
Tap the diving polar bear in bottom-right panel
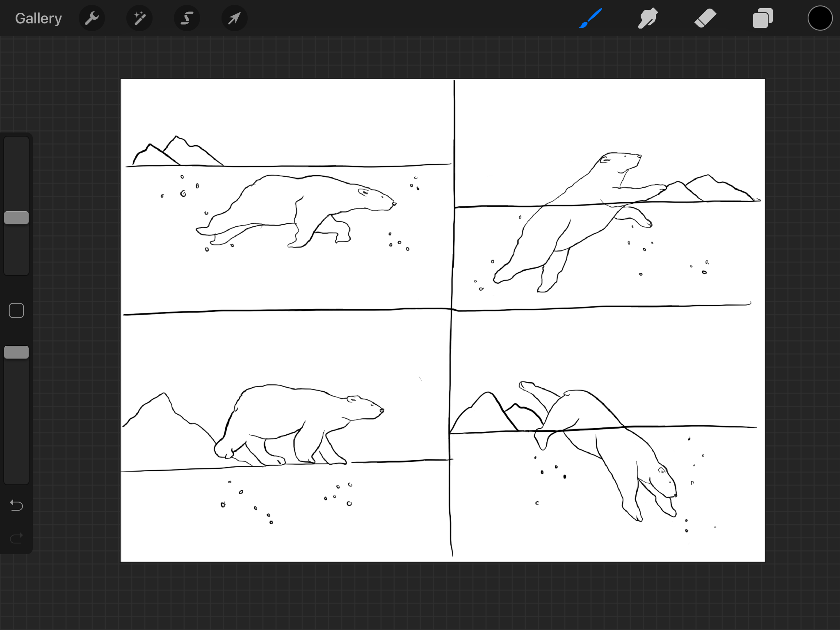pos(598,451)
